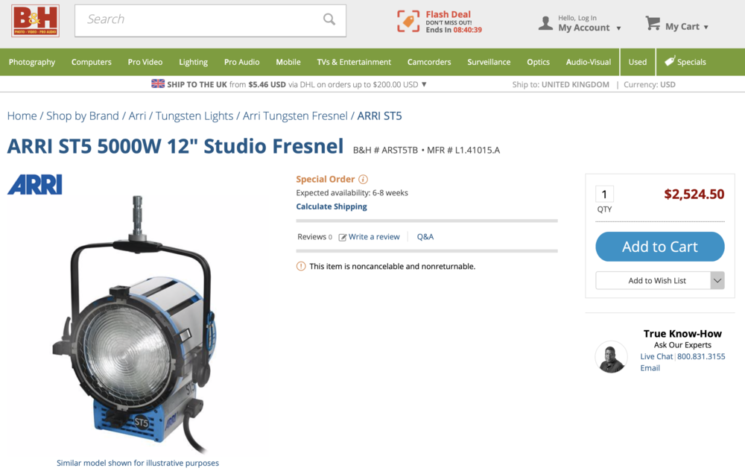
Task: Click the ARRI brand logo
Action: 35,184
